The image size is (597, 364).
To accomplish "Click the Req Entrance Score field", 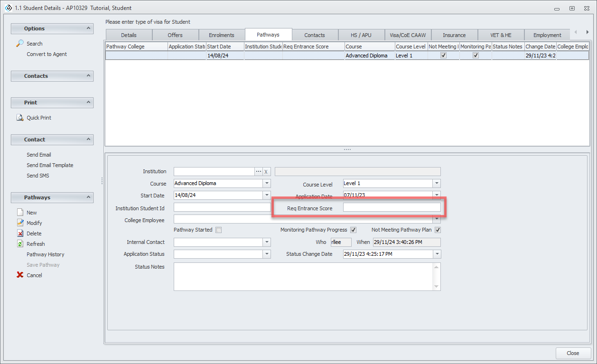I will pos(392,208).
